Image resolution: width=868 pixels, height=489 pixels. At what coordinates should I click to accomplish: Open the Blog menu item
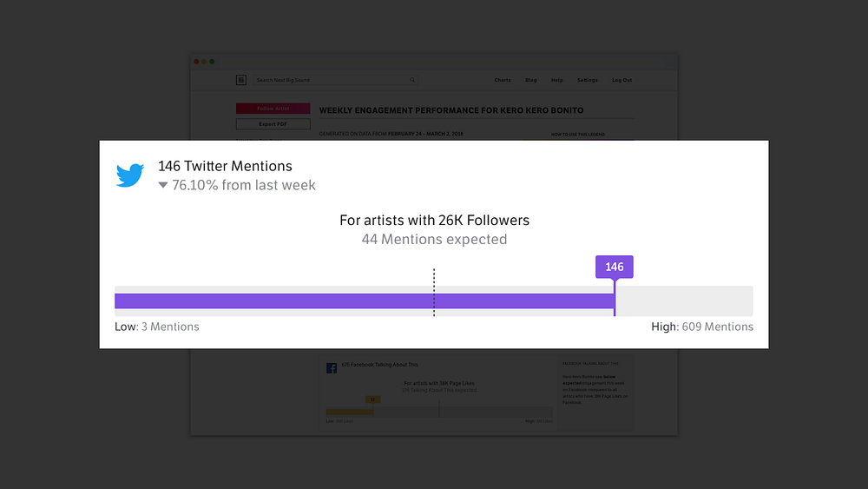pos(531,80)
